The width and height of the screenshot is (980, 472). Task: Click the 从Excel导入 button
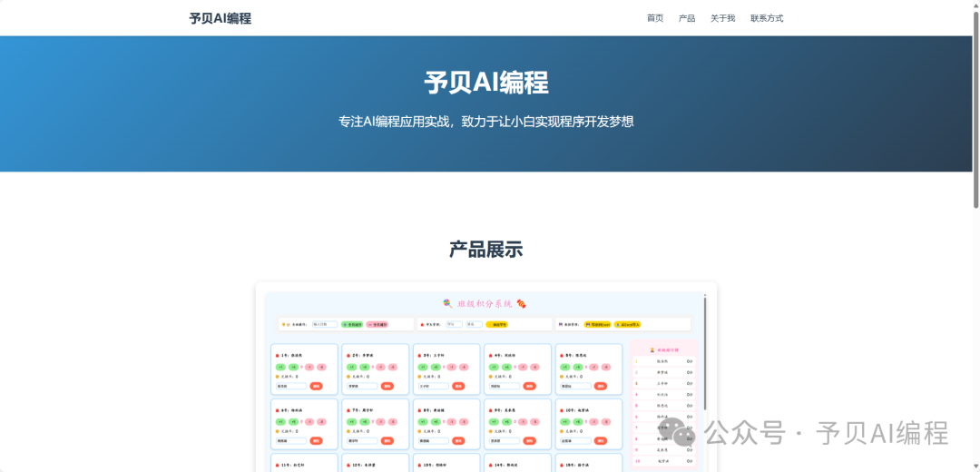(628, 324)
